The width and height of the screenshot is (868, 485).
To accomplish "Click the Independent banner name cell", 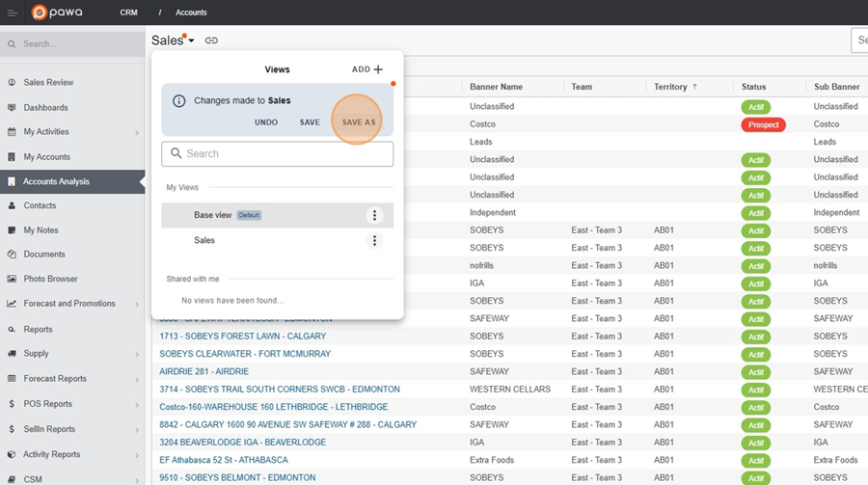I will [493, 212].
